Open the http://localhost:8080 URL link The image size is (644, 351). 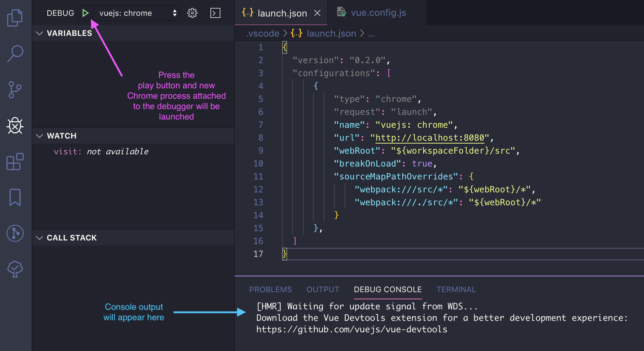[x=430, y=138]
